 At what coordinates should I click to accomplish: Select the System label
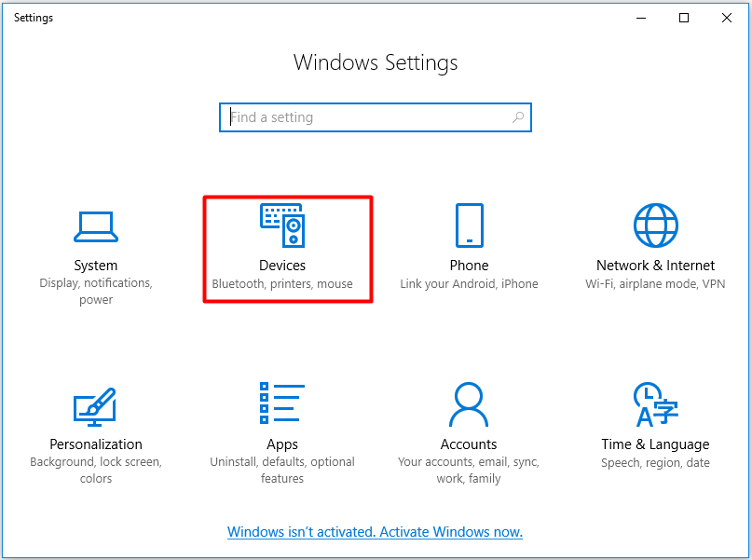(96, 266)
